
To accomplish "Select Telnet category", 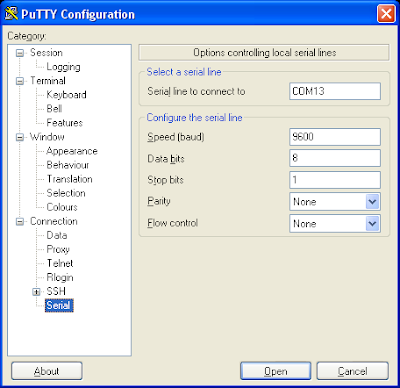I will [x=60, y=263].
